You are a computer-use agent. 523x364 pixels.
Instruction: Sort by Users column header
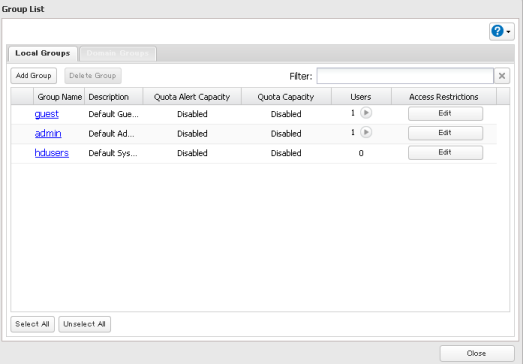click(x=361, y=97)
